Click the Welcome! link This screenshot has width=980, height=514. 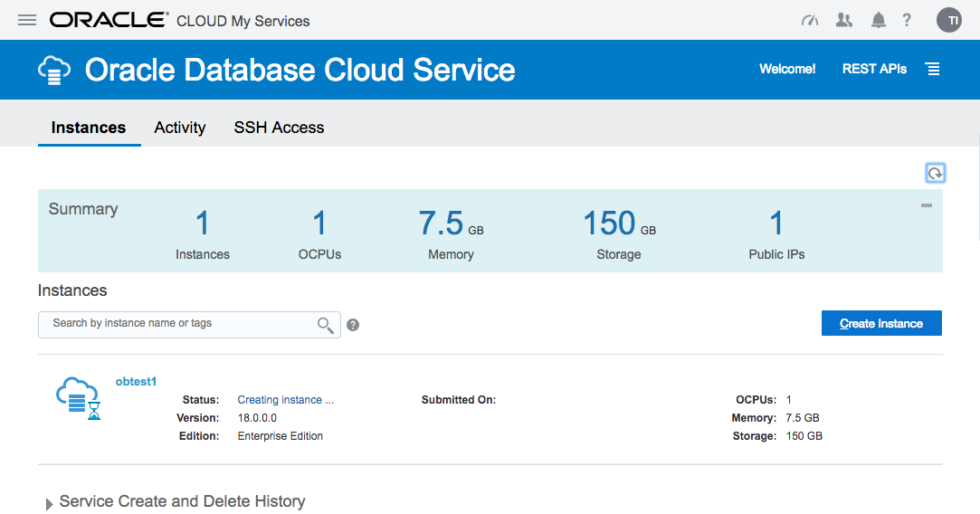(787, 69)
